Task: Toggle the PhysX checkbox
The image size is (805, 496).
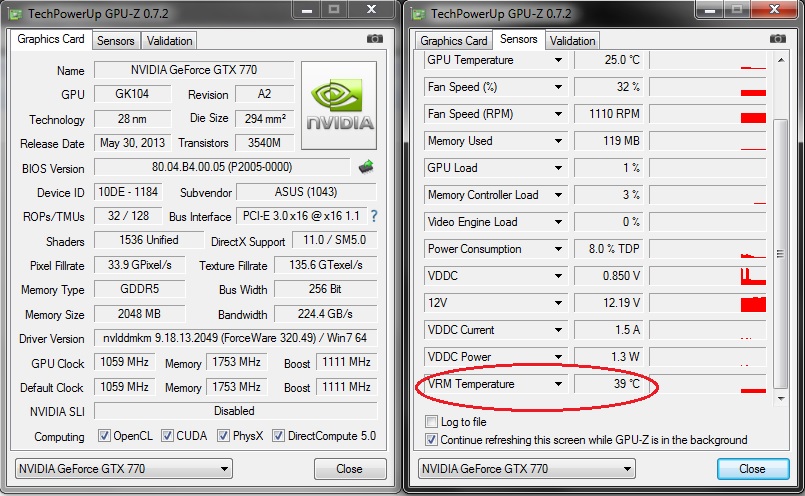Action: 223,436
